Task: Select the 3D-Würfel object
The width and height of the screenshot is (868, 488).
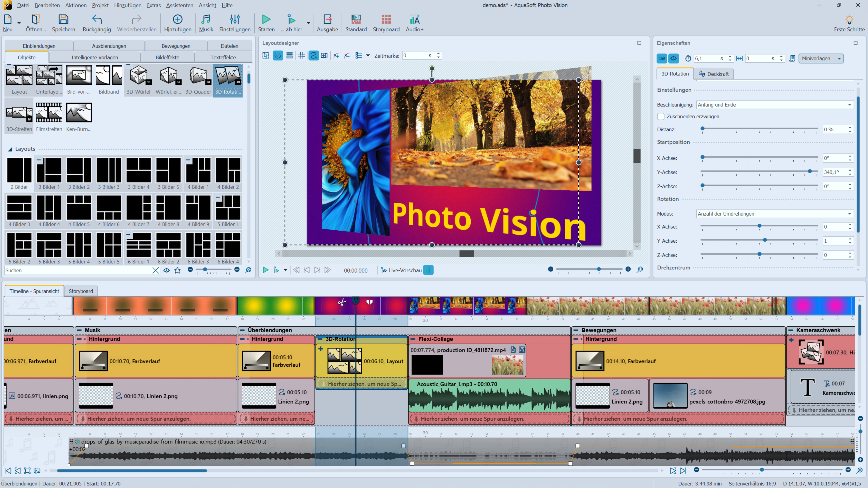Action: [x=139, y=76]
